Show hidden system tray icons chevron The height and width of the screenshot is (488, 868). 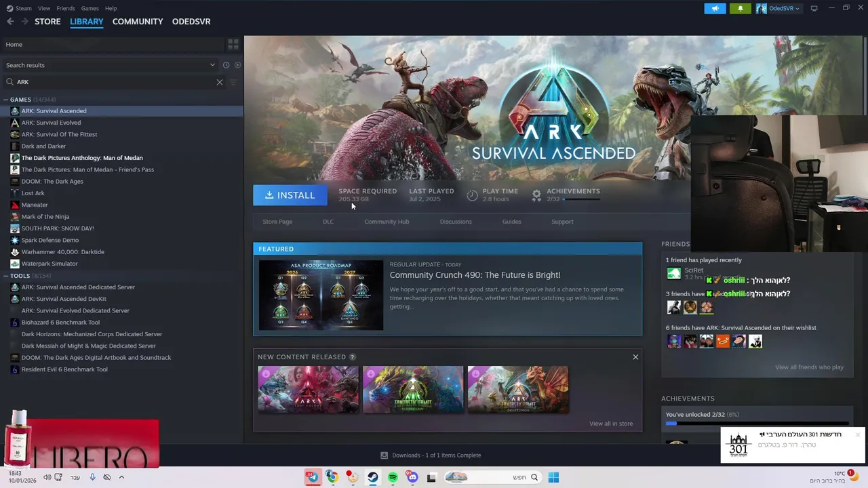point(121,477)
